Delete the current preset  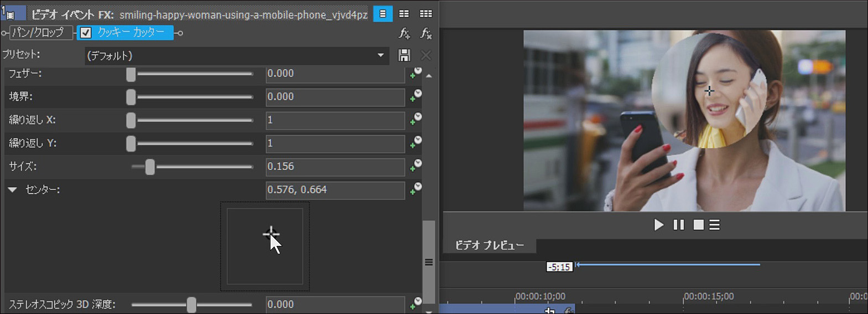point(426,55)
